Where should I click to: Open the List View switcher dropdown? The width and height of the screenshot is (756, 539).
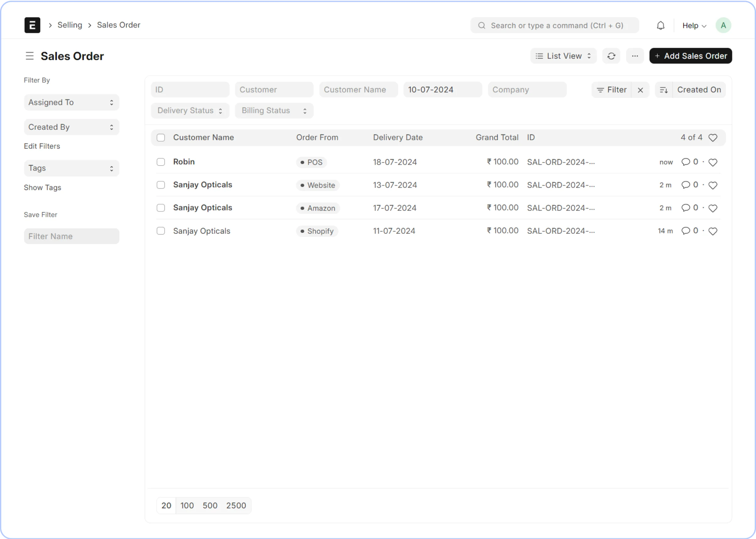pos(563,56)
